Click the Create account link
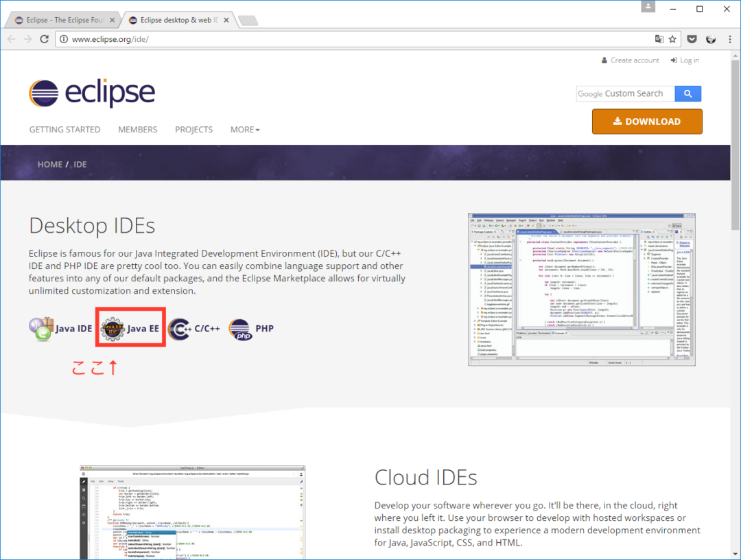 coord(630,60)
